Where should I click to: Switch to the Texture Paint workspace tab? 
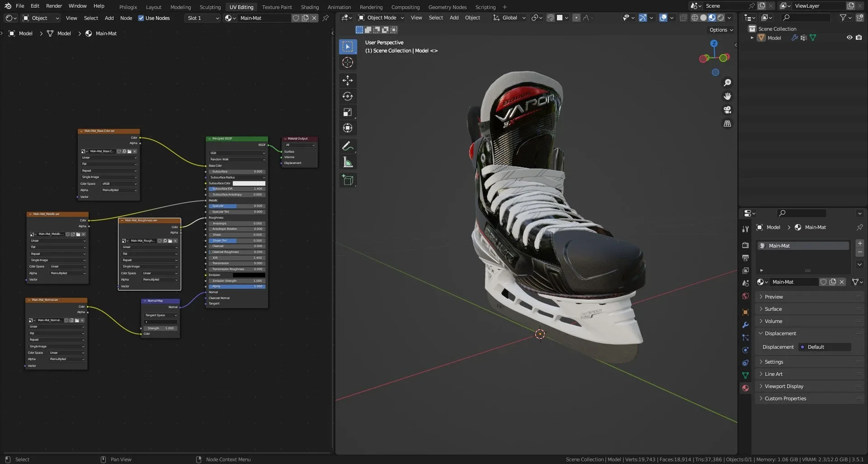tap(277, 7)
